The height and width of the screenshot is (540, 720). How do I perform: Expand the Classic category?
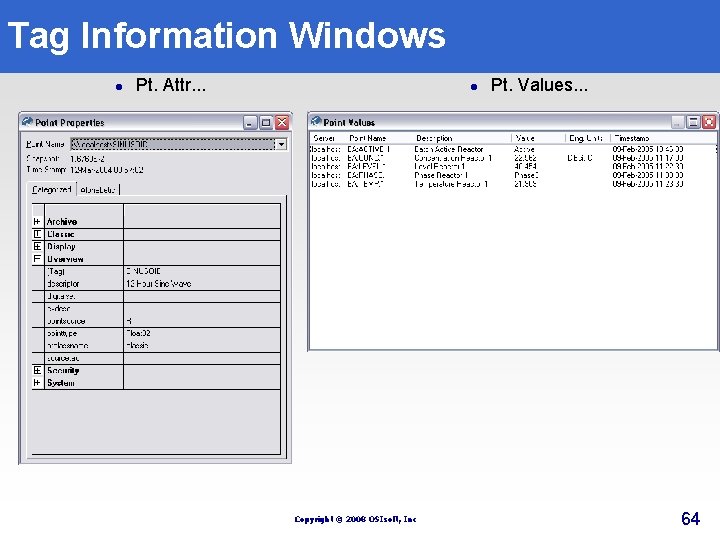pyautogui.click(x=37, y=234)
